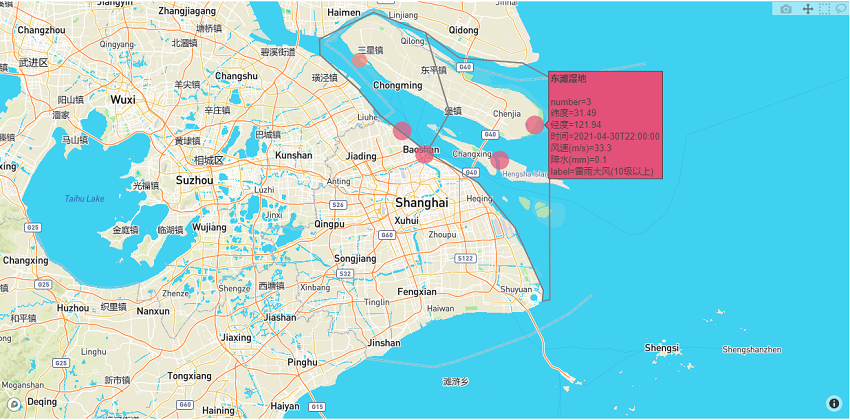Click the pink marker near 三星镇

360,60
